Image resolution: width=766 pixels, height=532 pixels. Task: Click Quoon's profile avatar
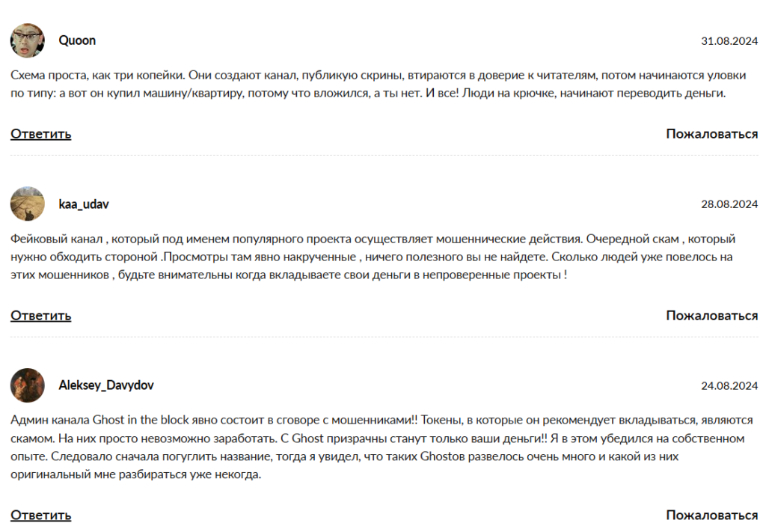28,40
